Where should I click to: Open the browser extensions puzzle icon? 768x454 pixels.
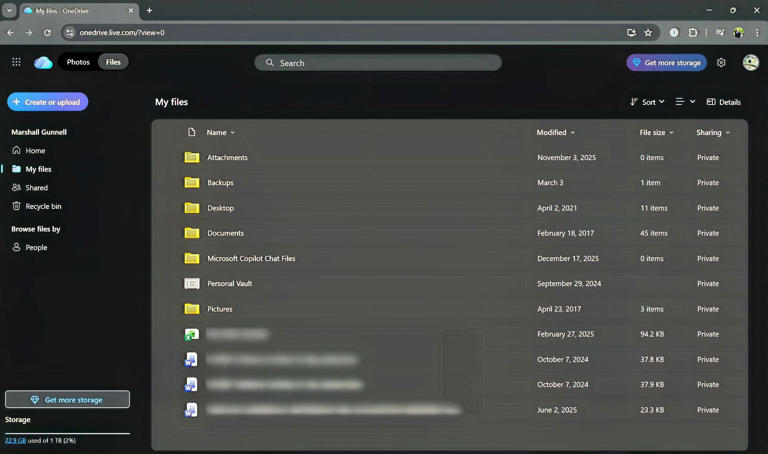point(693,33)
